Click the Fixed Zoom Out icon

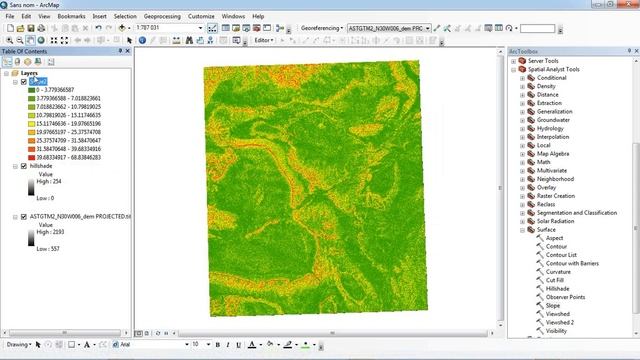64,40
